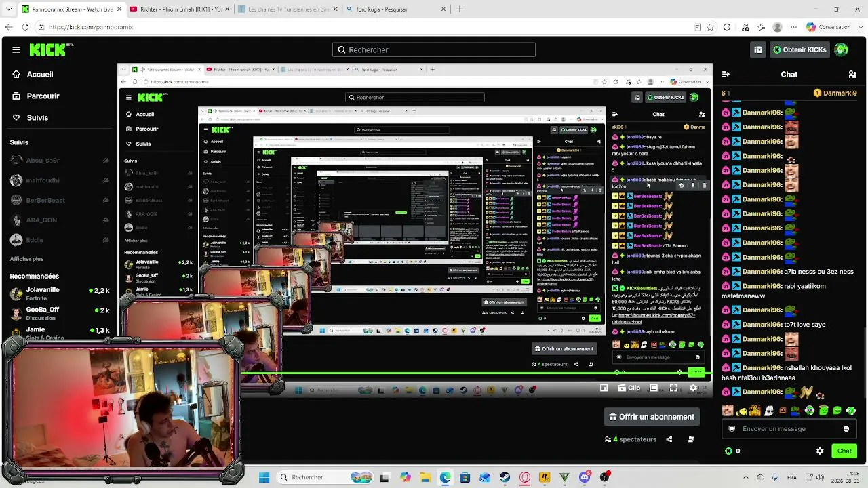Screen dimensions: 868x488
Task: Show hidden icons in the bottom system tray
Action: [x=746, y=477]
